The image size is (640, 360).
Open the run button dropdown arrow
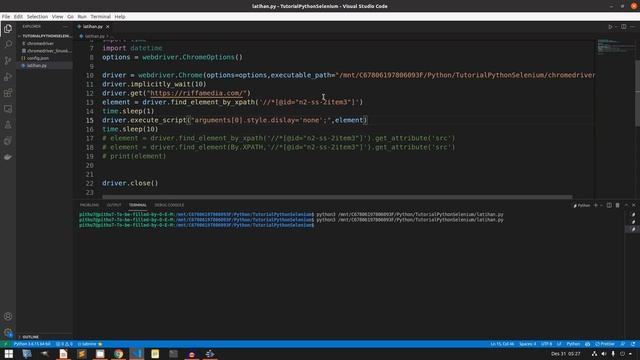click(x=616, y=27)
